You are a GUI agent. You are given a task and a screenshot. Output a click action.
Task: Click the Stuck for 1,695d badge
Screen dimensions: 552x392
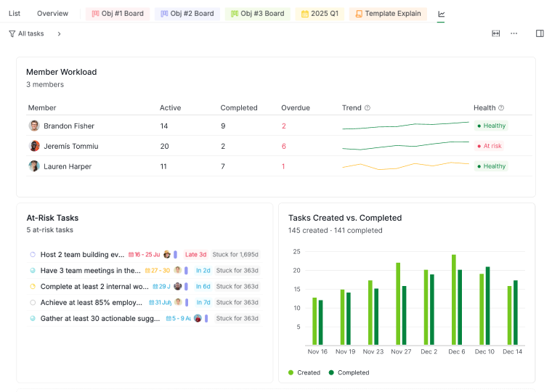pos(235,254)
